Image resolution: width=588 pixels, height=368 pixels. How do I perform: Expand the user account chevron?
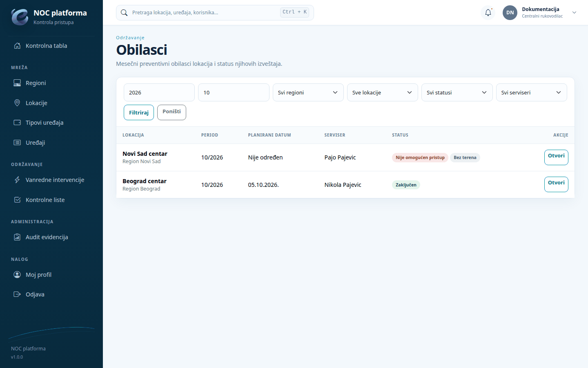pyautogui.click(x=574, y=13)
